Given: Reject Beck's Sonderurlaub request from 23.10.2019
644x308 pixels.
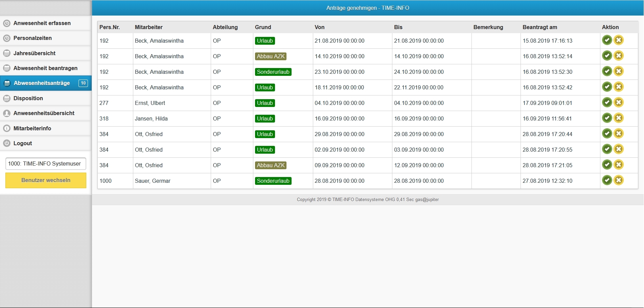Looking at the screenshot, I should pos(619,71).
